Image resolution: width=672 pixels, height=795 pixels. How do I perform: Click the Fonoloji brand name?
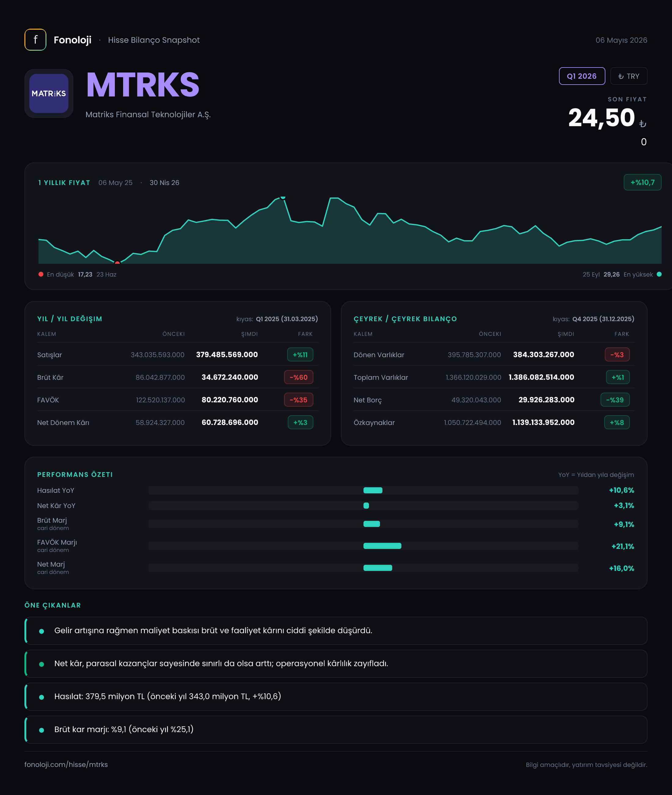point(72,40)
